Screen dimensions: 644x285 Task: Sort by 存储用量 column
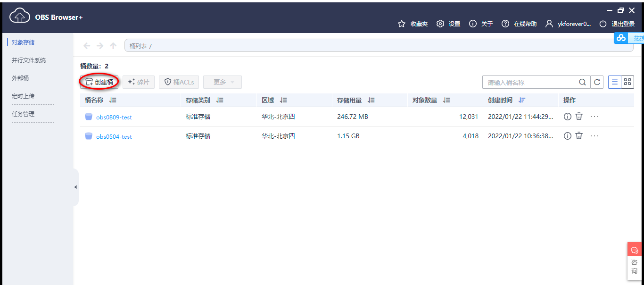tap(372, 100)
